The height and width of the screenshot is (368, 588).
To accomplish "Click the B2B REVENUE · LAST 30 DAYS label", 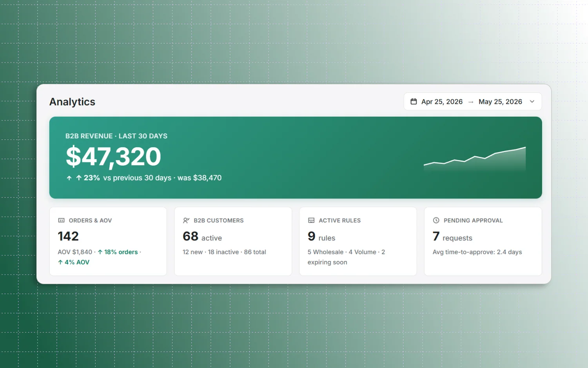I will 116,136.
